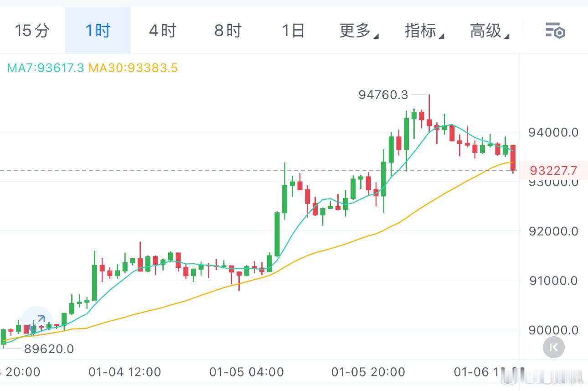Open the 指标 indicators dropdown
The height and width of the screenshot is (391, 588).
(423, 31)
